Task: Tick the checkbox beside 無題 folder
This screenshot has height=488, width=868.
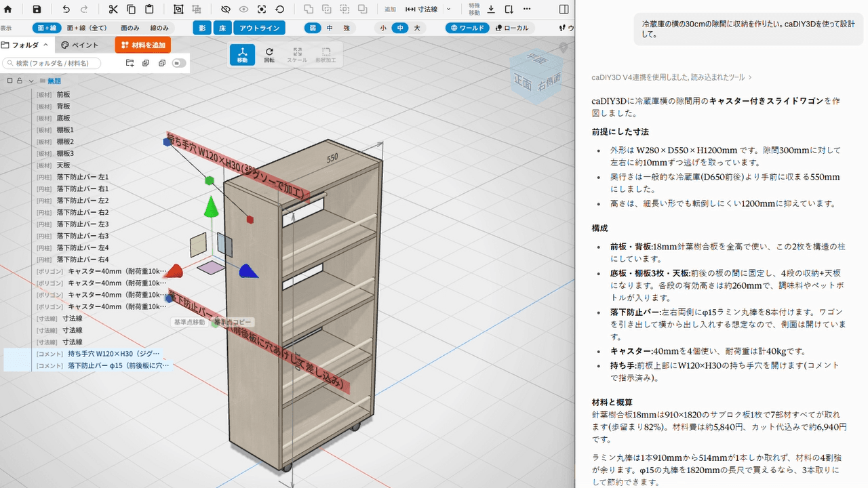Action: [x=10, y=81]
